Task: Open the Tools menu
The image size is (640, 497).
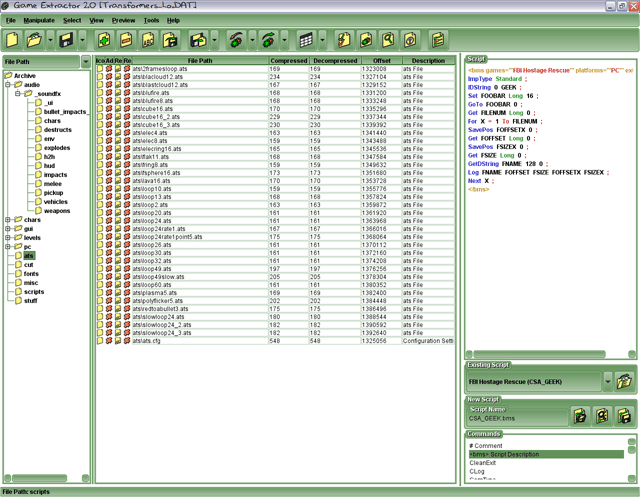Action: pyautogui.click(x=151, y=20)
